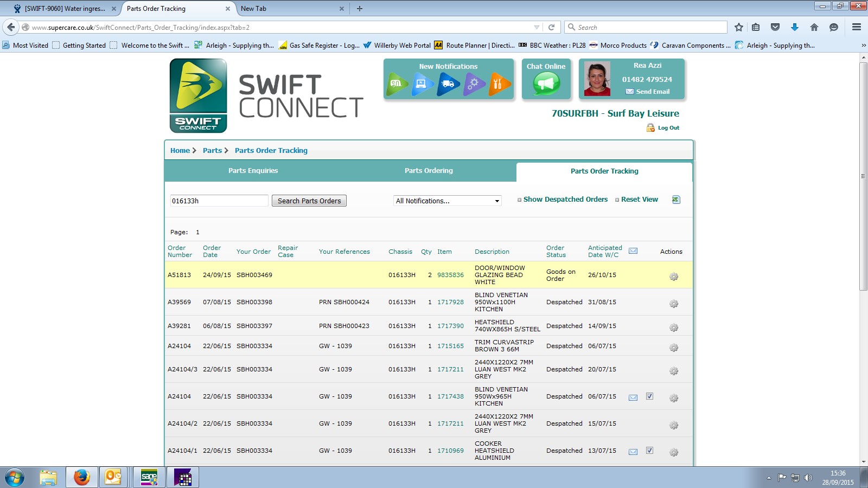
Task: Click the green caravan notification icon
Action: click(397, 84)
